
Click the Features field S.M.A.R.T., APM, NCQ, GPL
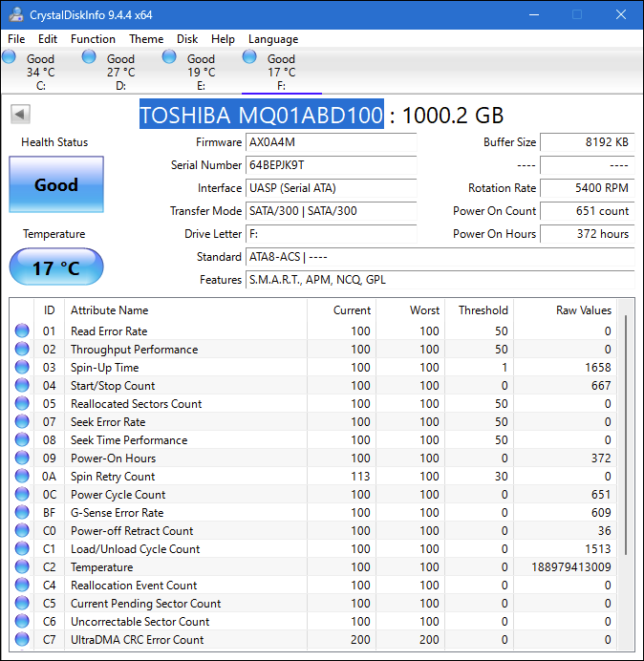tap(440, 280)
